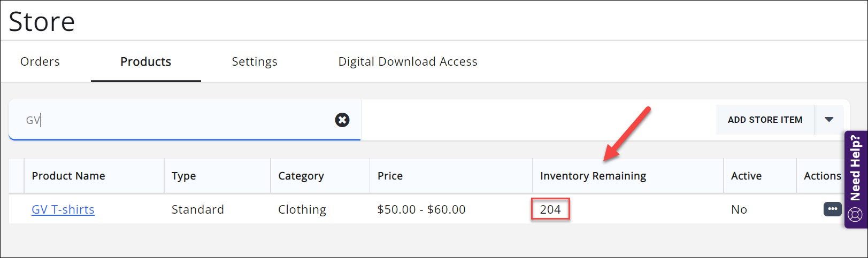The width and height of the screenshot is (868, 258).
Task: Focus the product search field containing GV
Action: [x=176, y=120]
